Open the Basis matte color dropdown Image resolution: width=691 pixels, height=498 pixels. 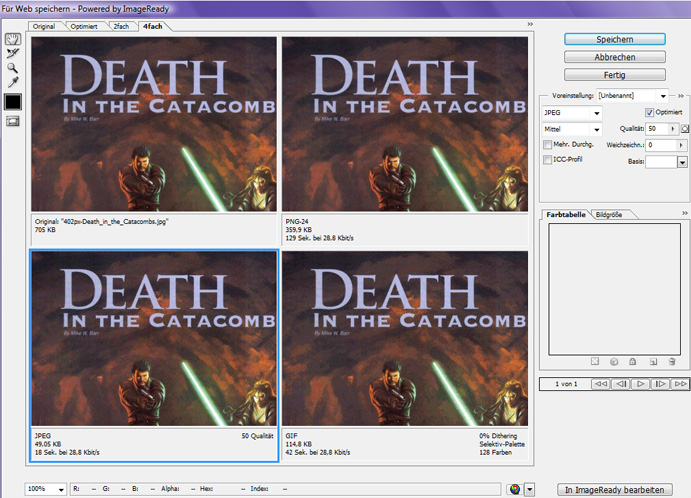pyautogui.click(x=682, y=162)
